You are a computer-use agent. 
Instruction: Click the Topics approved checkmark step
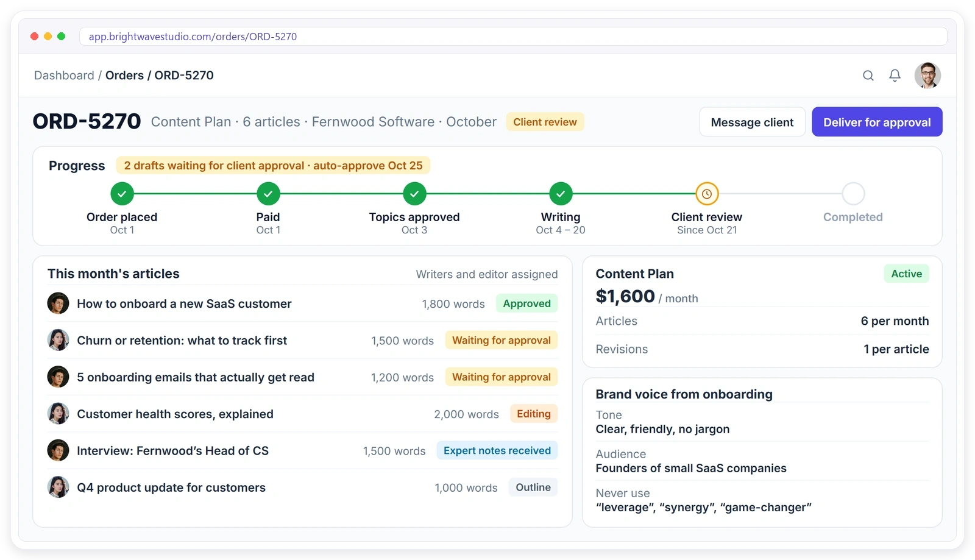[x=414, y=194]
